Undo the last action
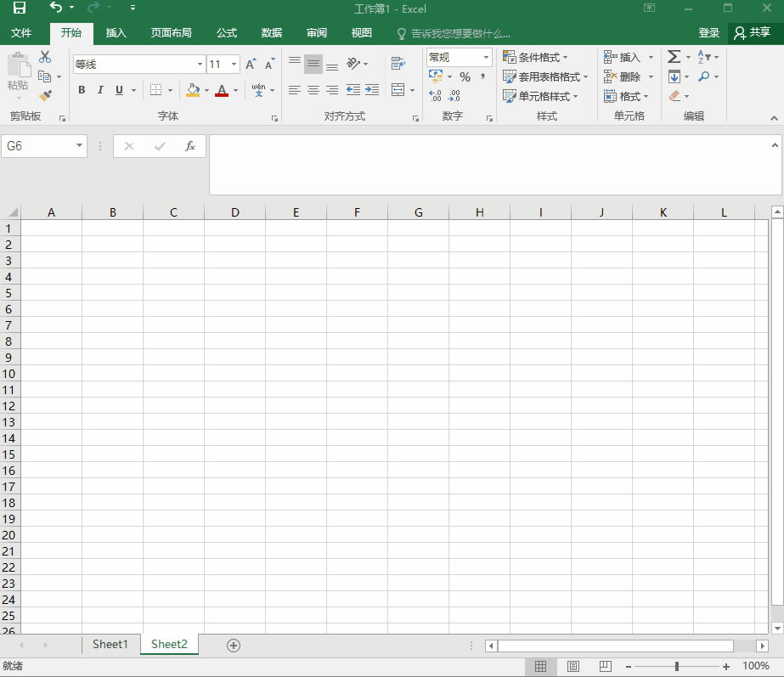 pos(55,8)
